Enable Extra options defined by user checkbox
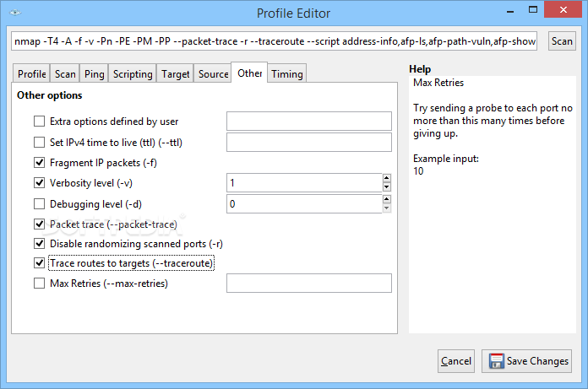The image size is (588, 389). [x=39, y=122]
